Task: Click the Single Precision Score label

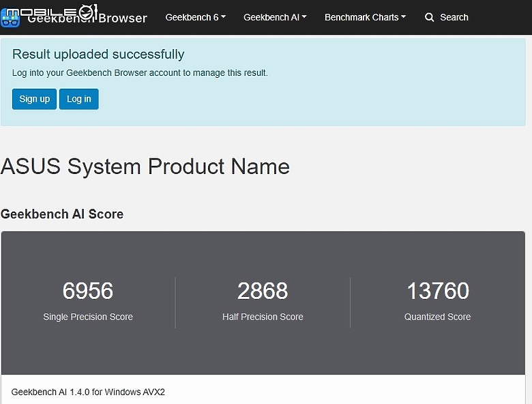Action: click(88, 317)
